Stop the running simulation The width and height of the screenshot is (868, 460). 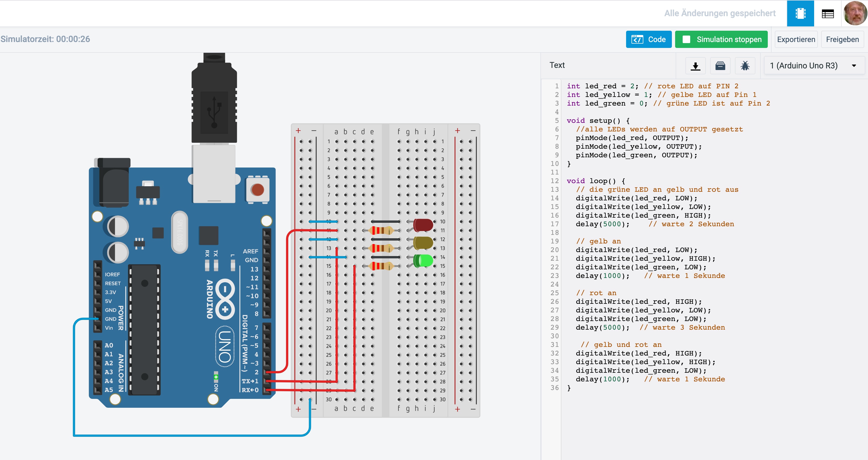coord(721,39)
